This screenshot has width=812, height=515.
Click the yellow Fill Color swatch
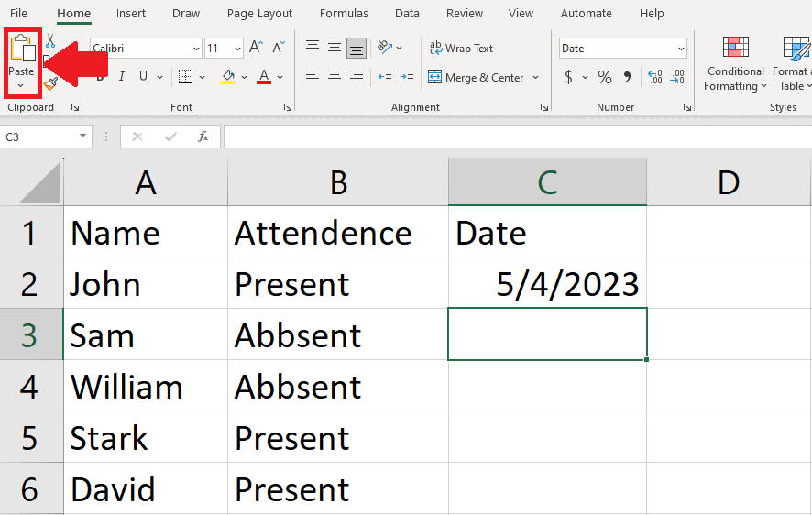[228, 77]
